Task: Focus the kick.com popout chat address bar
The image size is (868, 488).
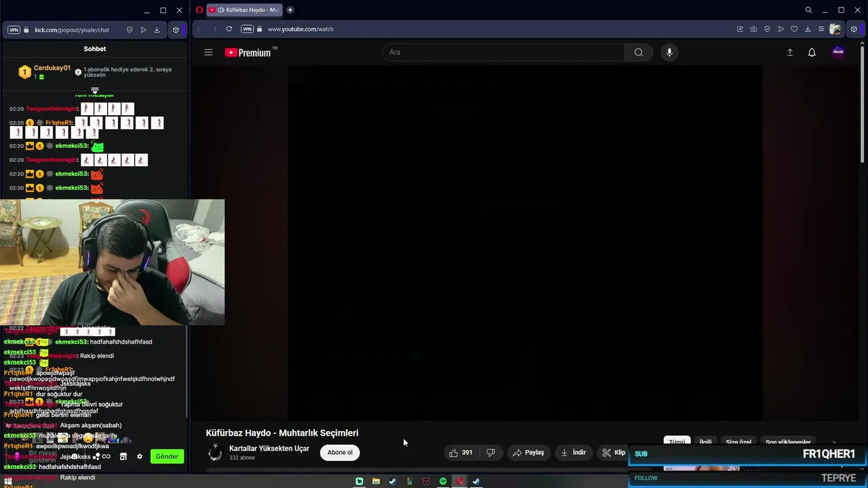Action: click(72, 30)
